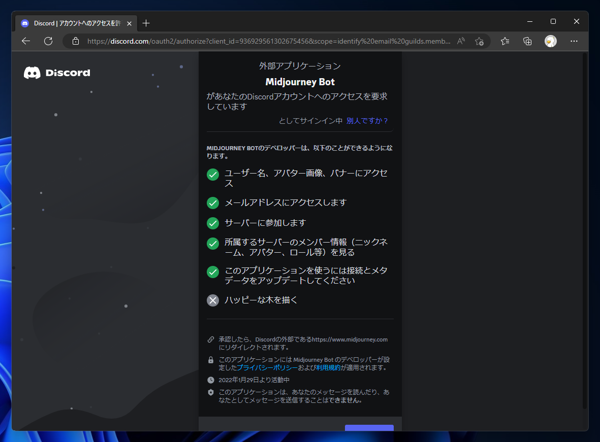Click the link icon beside the redirect notice
The height and width of the screenshot is (442, 600).
pos(210,339)
